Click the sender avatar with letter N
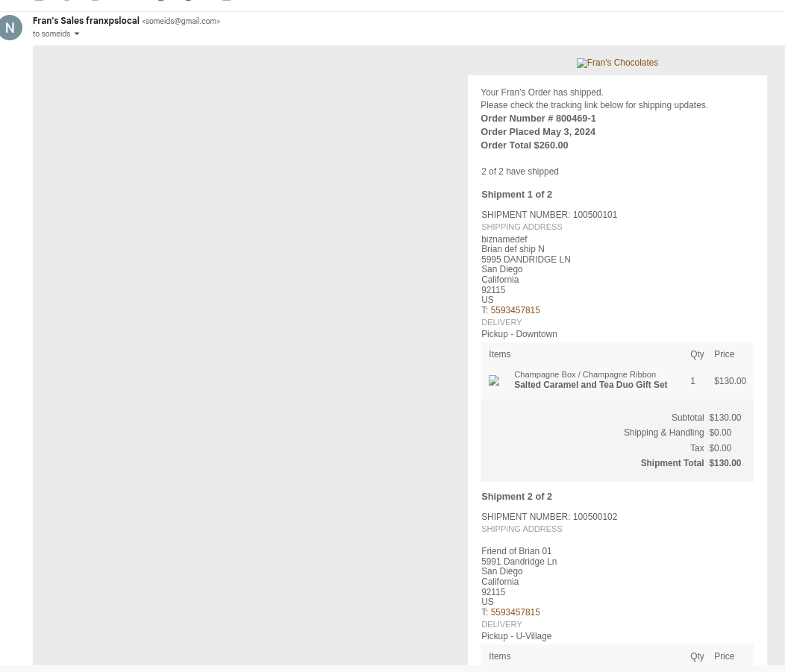 pyautogui.click(x=10, y=28)
